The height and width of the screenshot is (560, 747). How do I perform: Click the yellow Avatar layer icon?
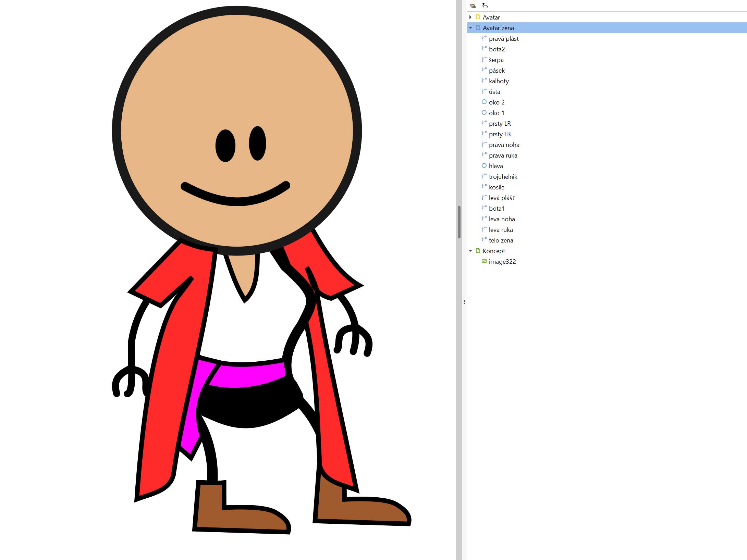click(478, 17)
